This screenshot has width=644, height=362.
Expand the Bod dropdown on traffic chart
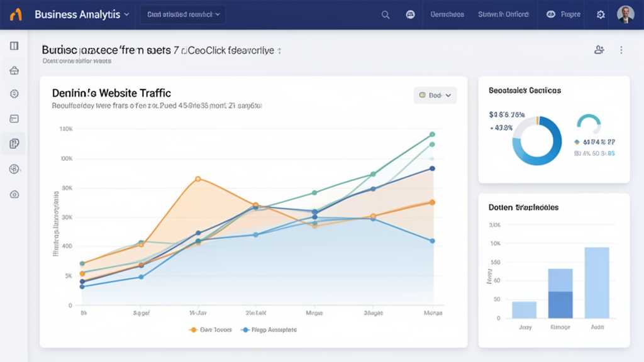[x=435, y=96]
